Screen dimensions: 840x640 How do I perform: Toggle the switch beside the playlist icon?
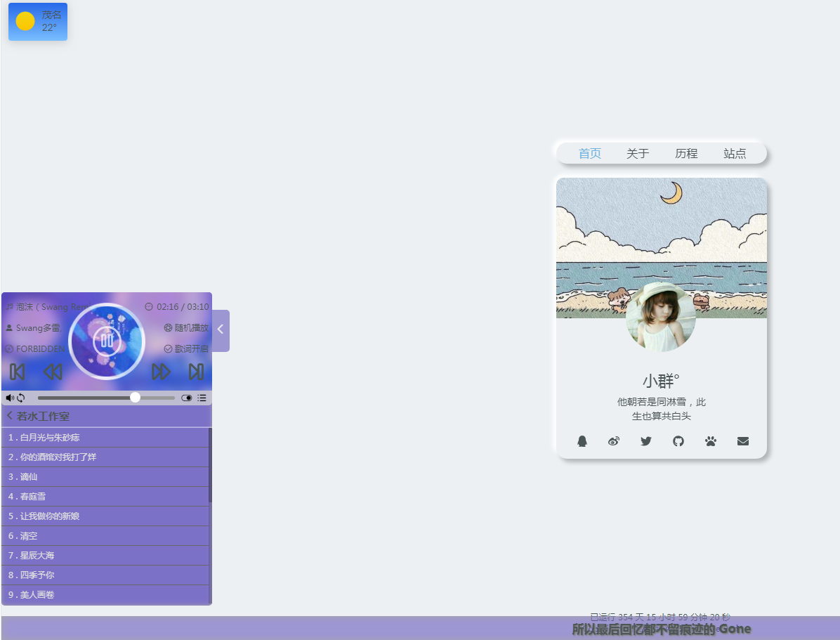pos(186,398)
